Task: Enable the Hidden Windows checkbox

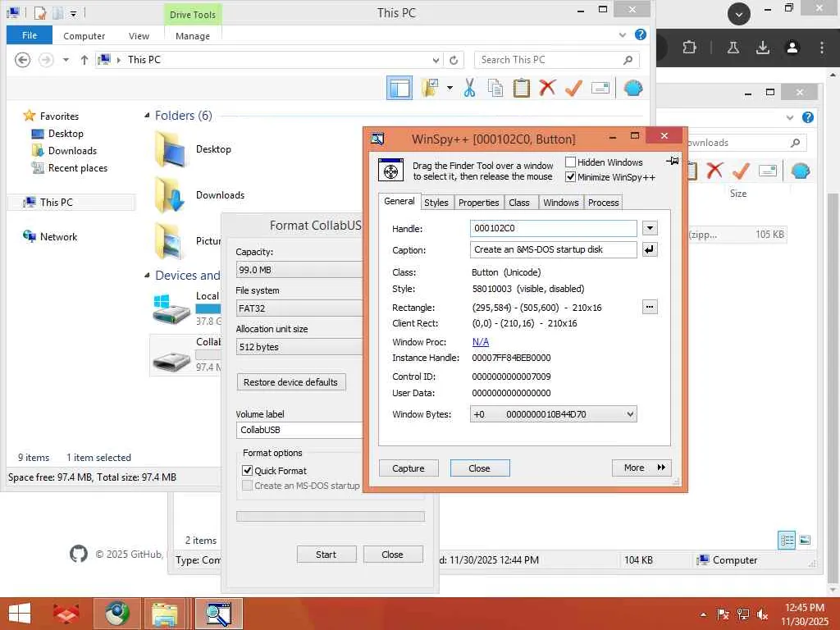Action: tap(571, 162)
